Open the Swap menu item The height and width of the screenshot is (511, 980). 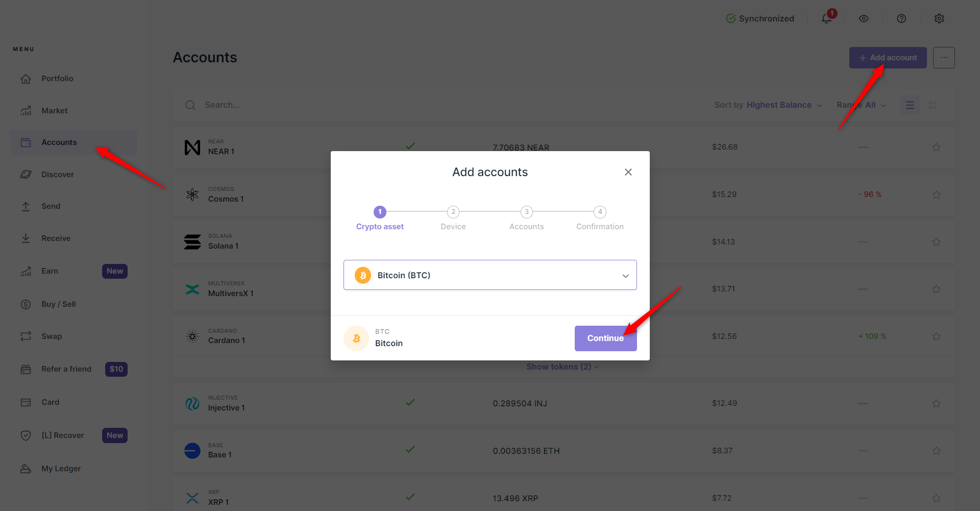pyautogui.click(x=52, y=336)
